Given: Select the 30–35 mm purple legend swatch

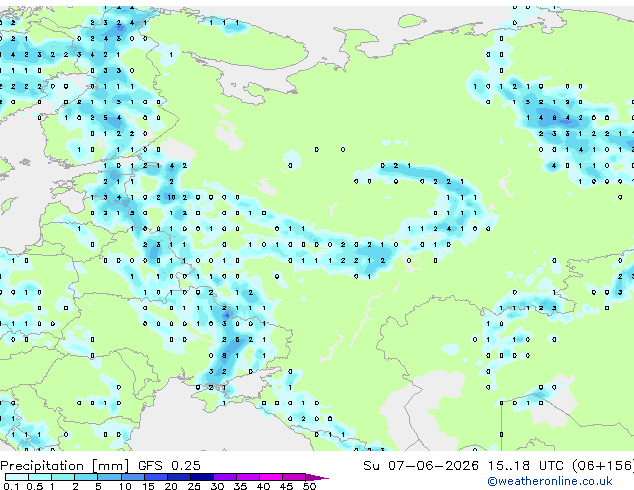Looking at the screenshot, I should point(225,477).
